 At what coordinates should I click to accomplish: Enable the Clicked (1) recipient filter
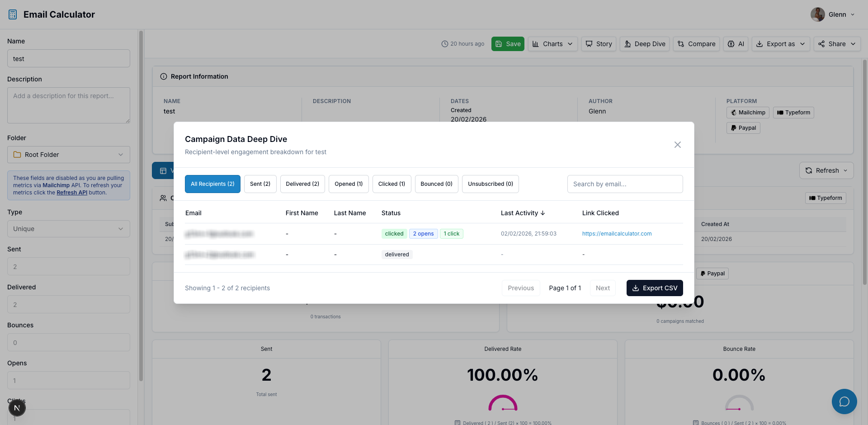(x=392, y=184)
